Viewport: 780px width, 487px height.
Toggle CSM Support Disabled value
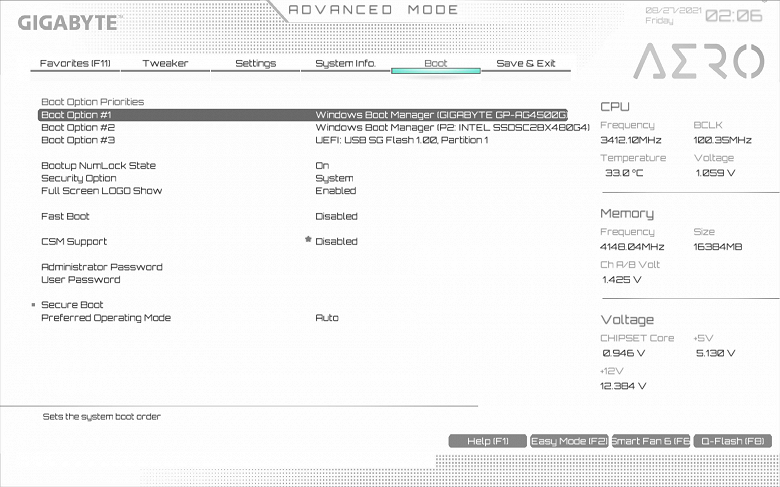[336, 242]
